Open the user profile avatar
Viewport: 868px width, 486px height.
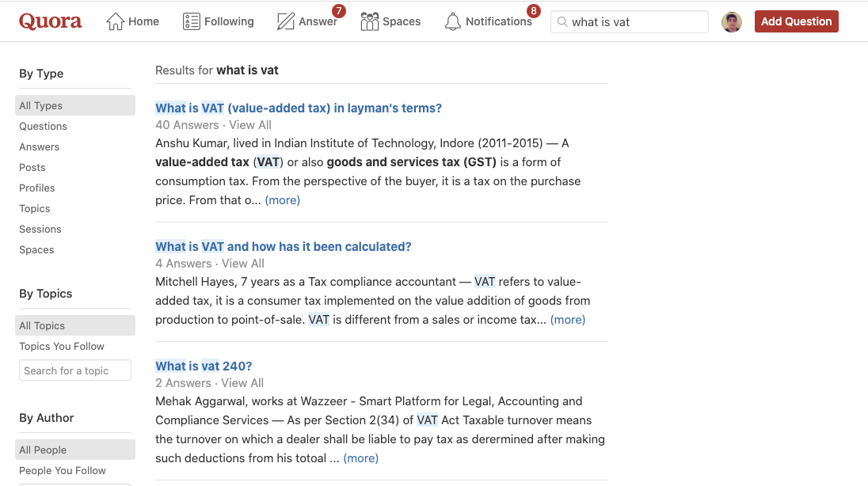[732, 22]
